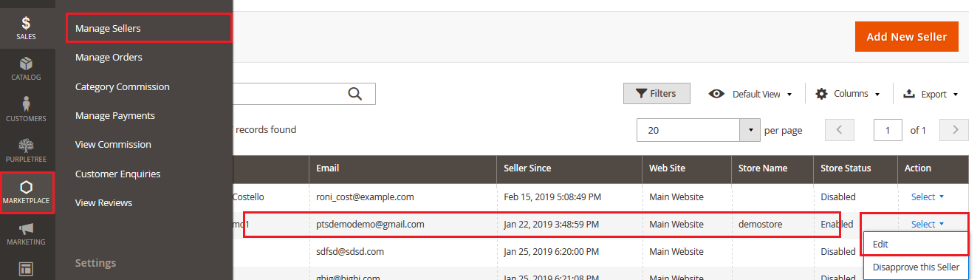Choose Disapprove this Seller option
Image resolution: width=980 pixels, height=280 pixels.
(x=916, y=267)
